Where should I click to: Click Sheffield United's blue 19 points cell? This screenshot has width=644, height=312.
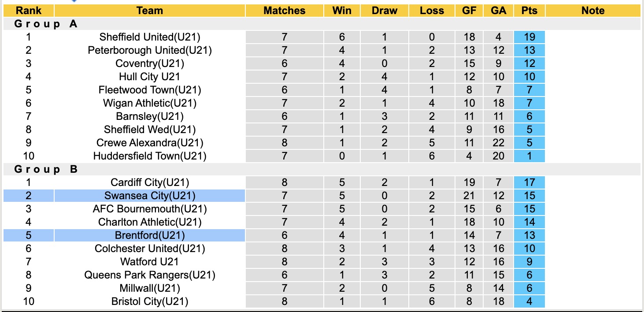(x=529, y=37)
